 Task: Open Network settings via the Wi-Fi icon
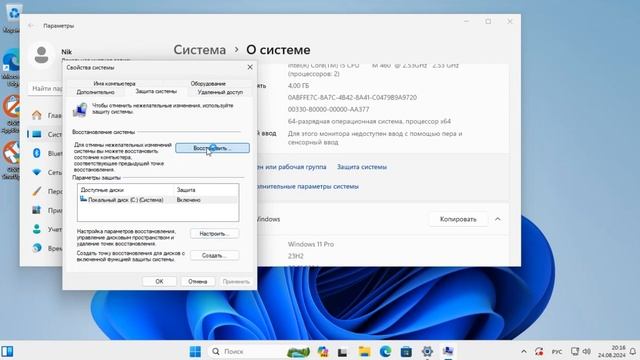37,172
